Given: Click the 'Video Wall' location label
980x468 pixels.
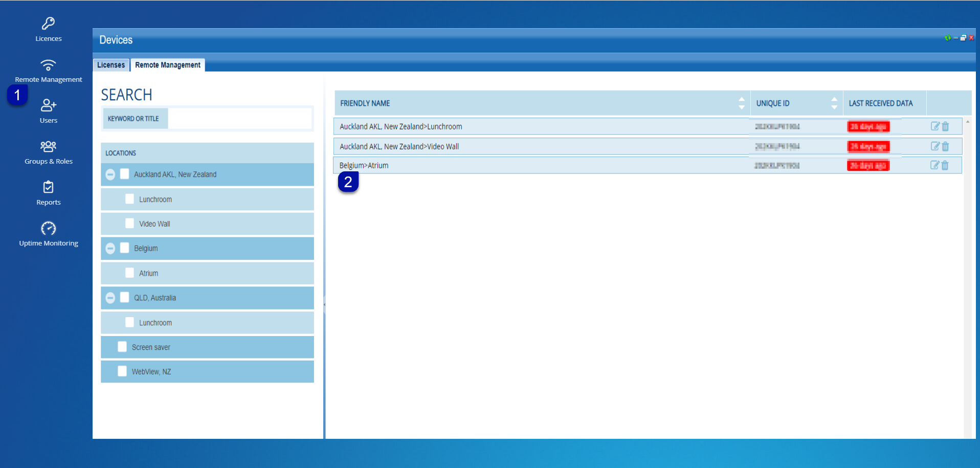Looking at the screenshot, I should point(154,224).
